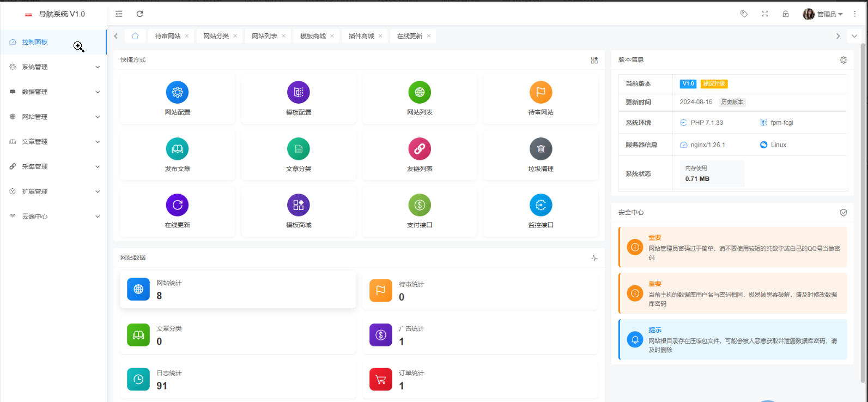Open the 文章分类 statistics card
Screen dimensions: 868x402
[x=238, y=335]
